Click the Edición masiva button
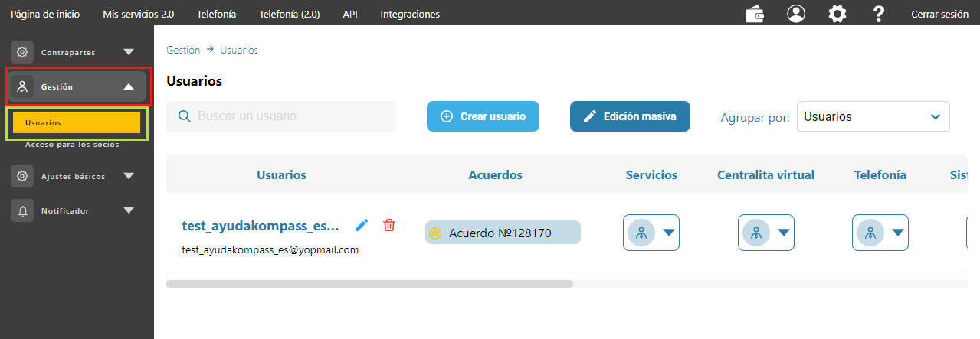 [630, 116]
